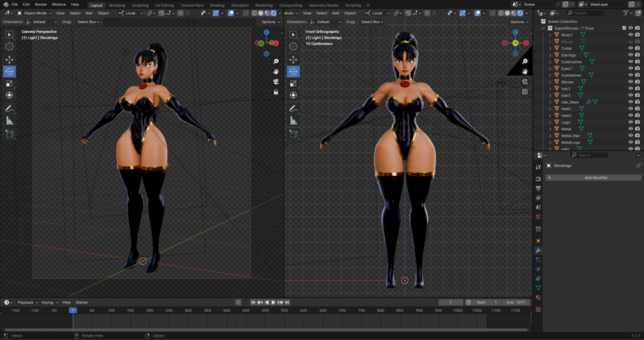This screenshot has height=340, width=644.
Task: Click the zoom magnifier in left viewport
Action: [x=276, y=61]
